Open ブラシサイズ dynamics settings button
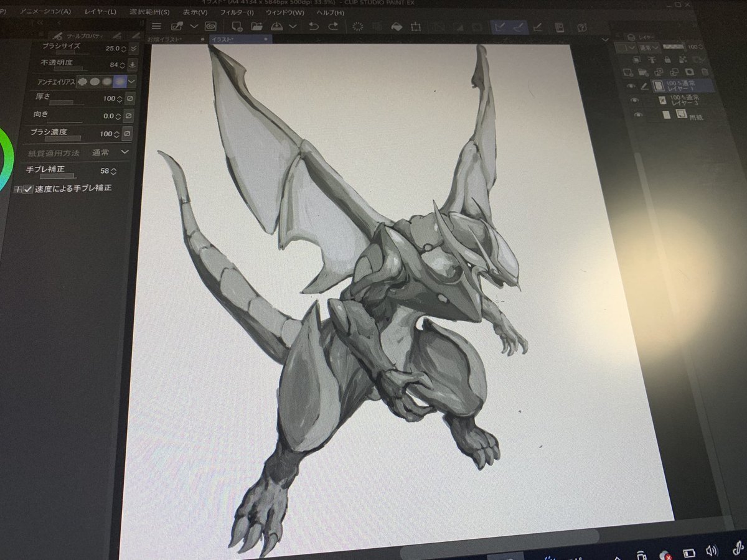The height and width of the screenshot is (560, 747). (134, 48)
